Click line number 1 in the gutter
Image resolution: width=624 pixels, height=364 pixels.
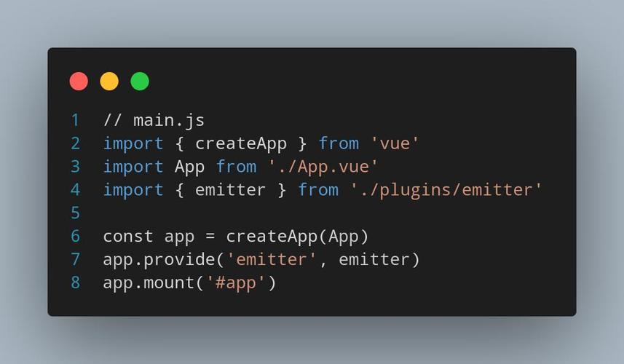pos(75,120)
